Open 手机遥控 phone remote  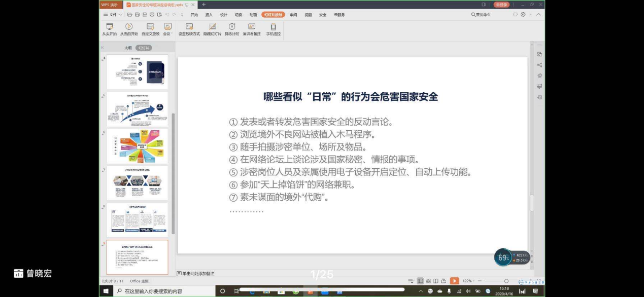click(273, 27)
